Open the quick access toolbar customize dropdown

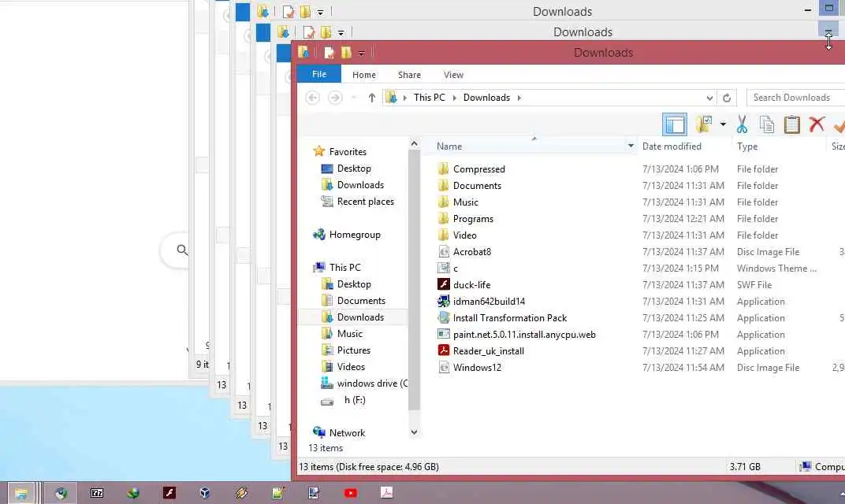click(x=362, y=54)
